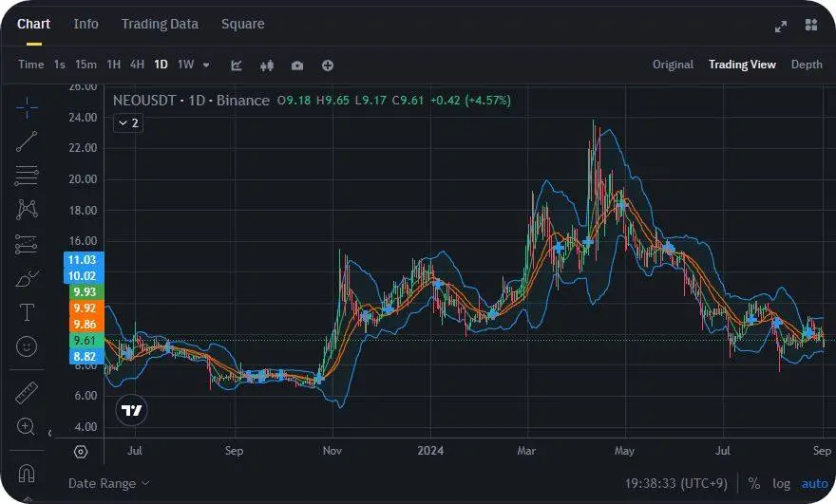The height and width of the screenshot is (504, 836).
Task: Click the 9.93 green price label
Action: tap(85, 292)
